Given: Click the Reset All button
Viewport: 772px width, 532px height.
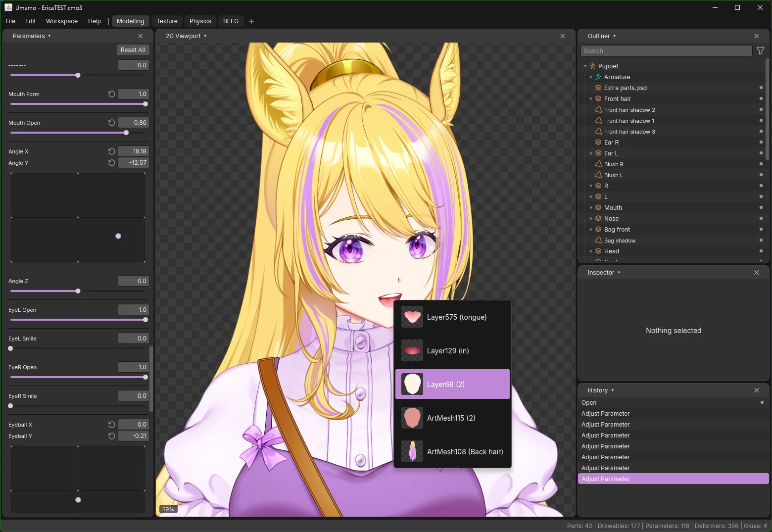Looking at the screenshot, I should pos(133,50).
